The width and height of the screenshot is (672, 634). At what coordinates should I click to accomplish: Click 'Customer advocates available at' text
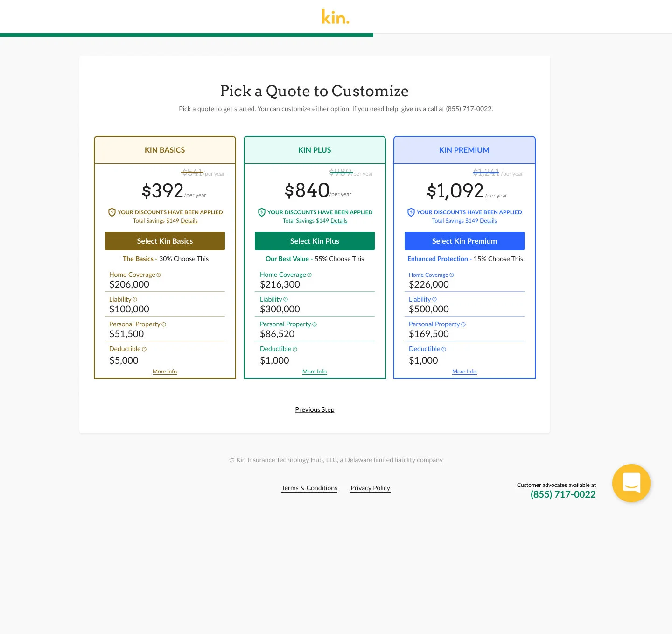coord(556,485)
